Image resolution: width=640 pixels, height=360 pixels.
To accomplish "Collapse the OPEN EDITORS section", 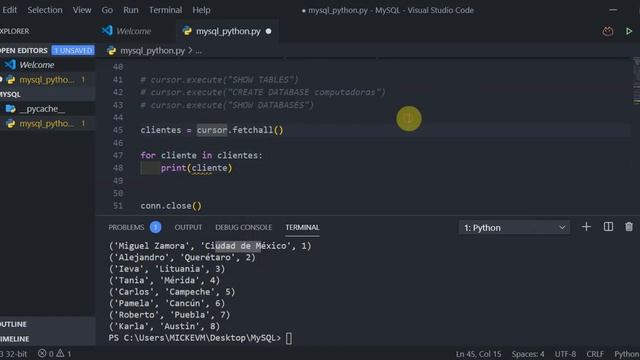I will 24,50.
